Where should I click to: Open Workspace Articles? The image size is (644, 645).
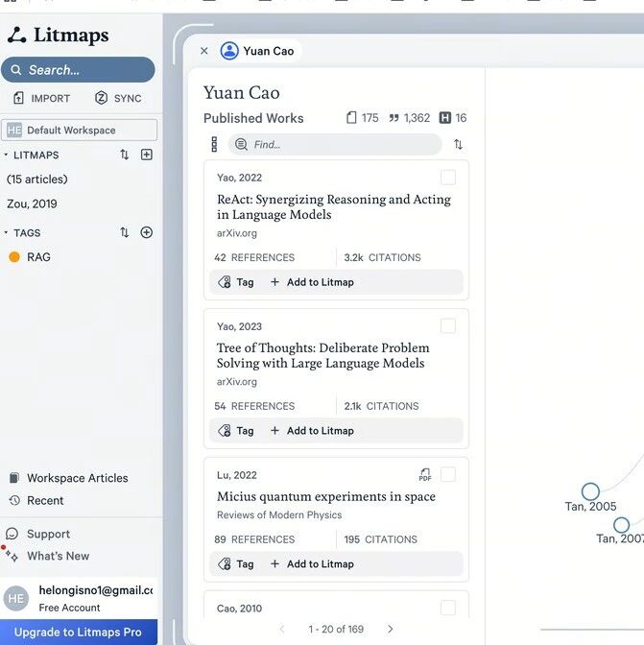(x=77, y=478)
